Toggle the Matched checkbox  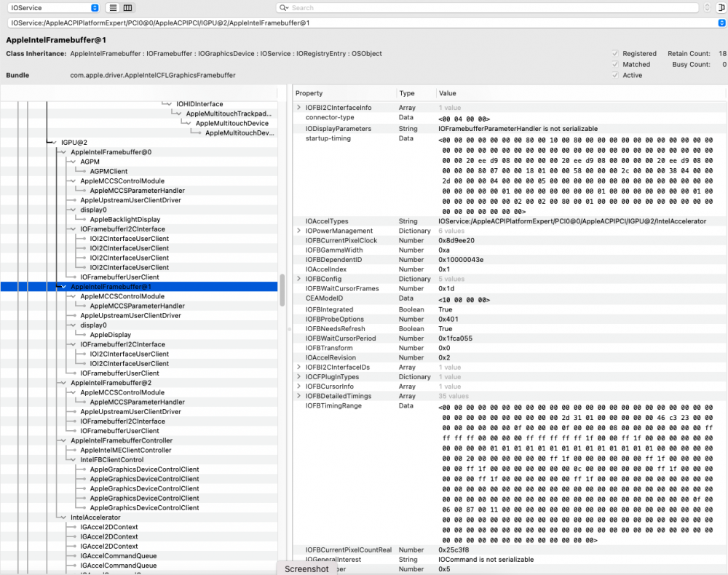[x=615, y=65]
